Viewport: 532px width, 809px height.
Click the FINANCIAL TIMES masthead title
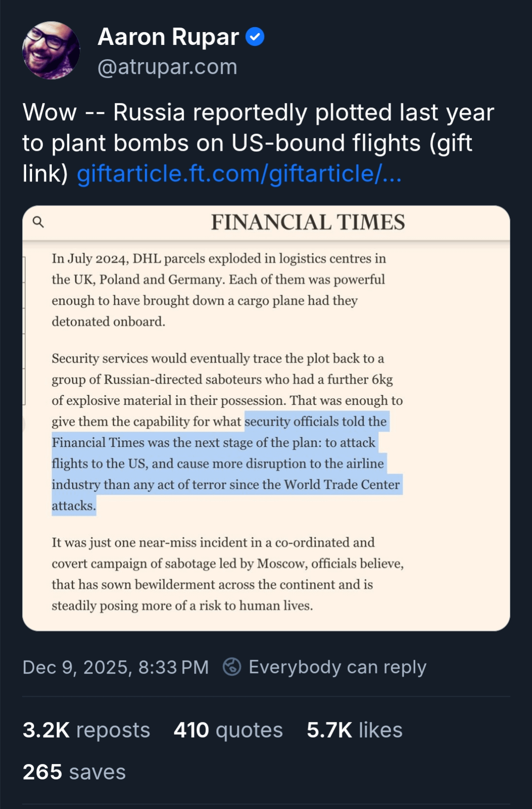tap(308, 222)
